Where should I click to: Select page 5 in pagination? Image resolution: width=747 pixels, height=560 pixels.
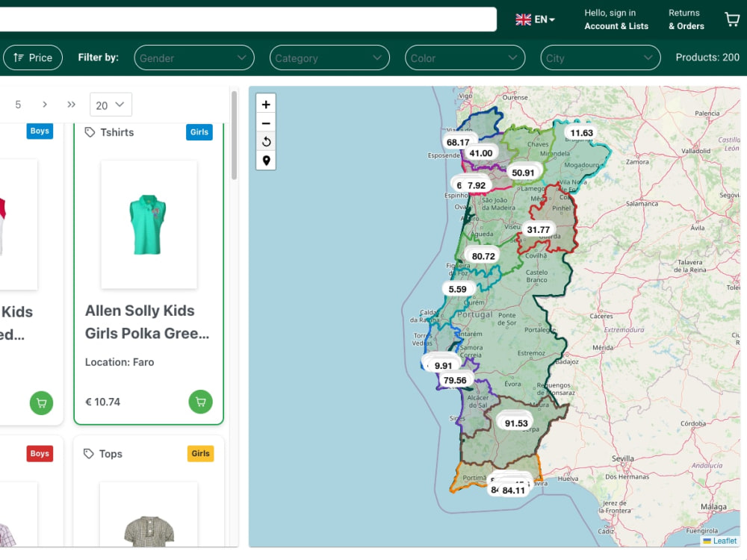[18, 105]
